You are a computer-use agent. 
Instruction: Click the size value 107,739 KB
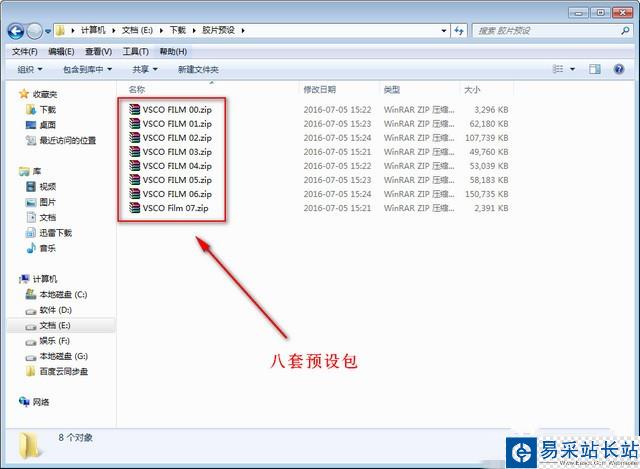click(487, 138)
